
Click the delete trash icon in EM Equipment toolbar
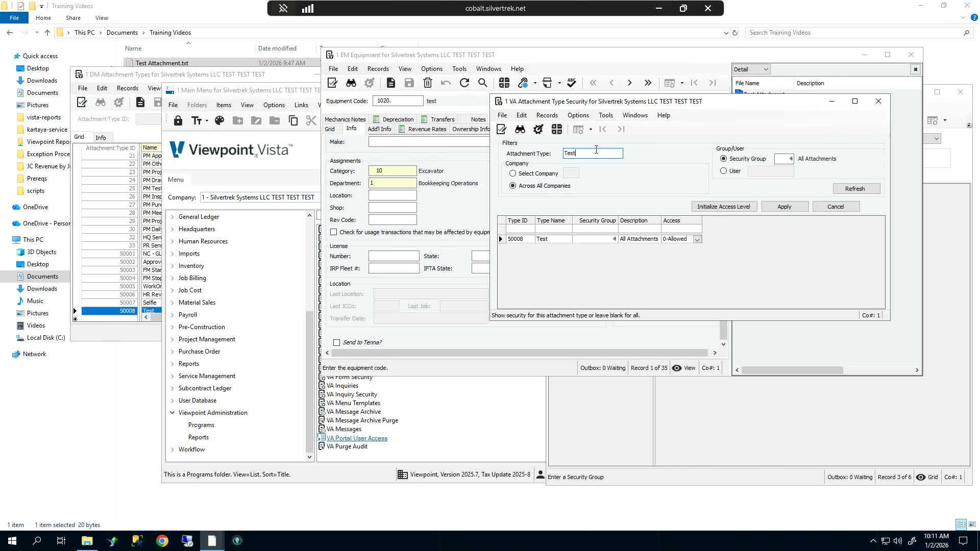click(428, 83)
